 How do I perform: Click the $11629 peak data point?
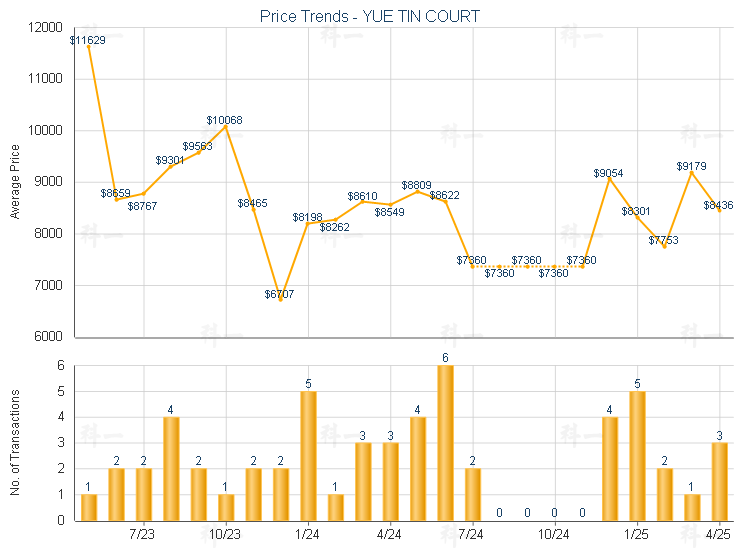pos(89,47)
